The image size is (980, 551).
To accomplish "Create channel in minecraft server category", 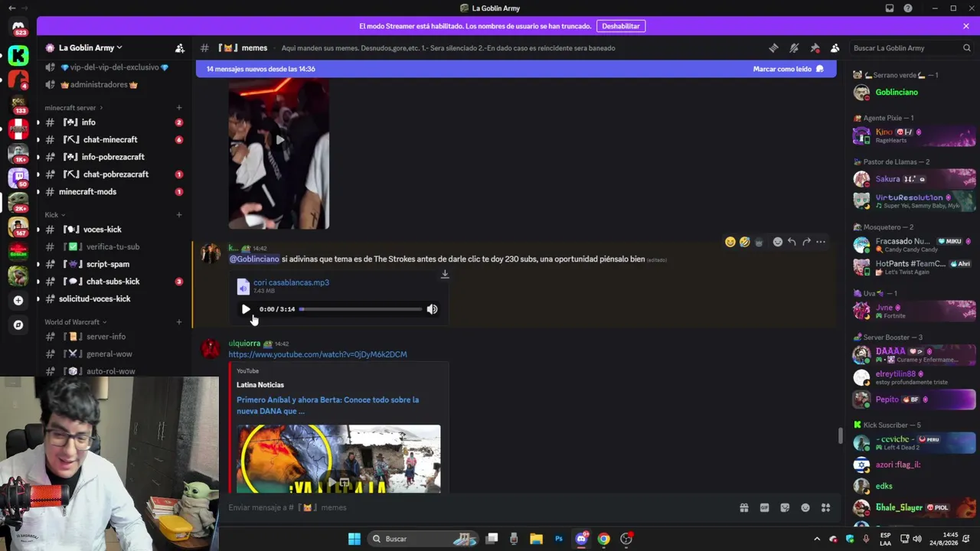I will [179, 108].
